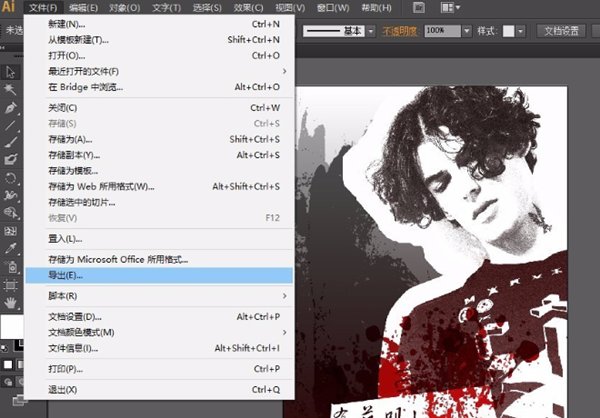
Task: Click the Stroke color swatch
Action: tap(19, 346)
